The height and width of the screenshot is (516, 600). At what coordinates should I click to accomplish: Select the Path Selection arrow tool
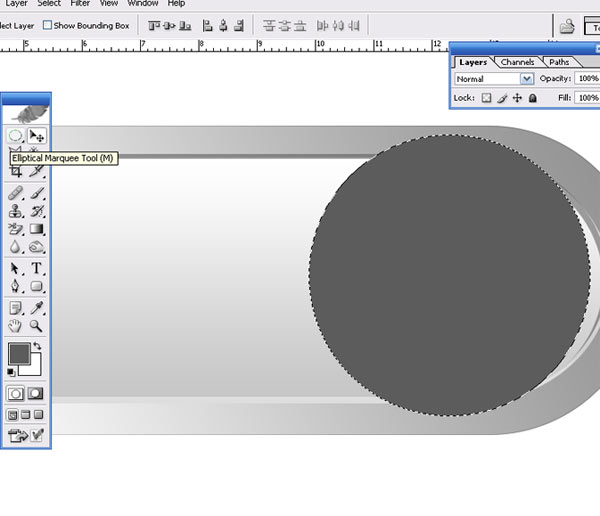click(x=15, y=268)
